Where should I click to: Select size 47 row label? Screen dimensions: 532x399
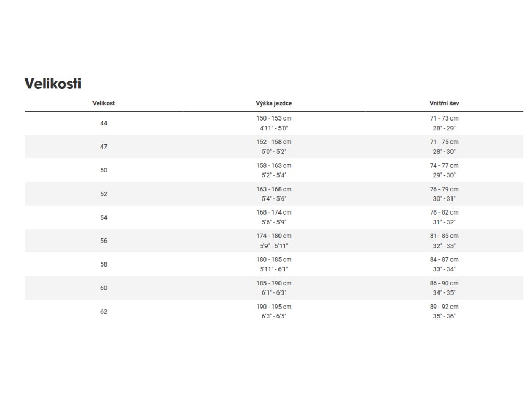pyautogui.click(x=103, y=147)
